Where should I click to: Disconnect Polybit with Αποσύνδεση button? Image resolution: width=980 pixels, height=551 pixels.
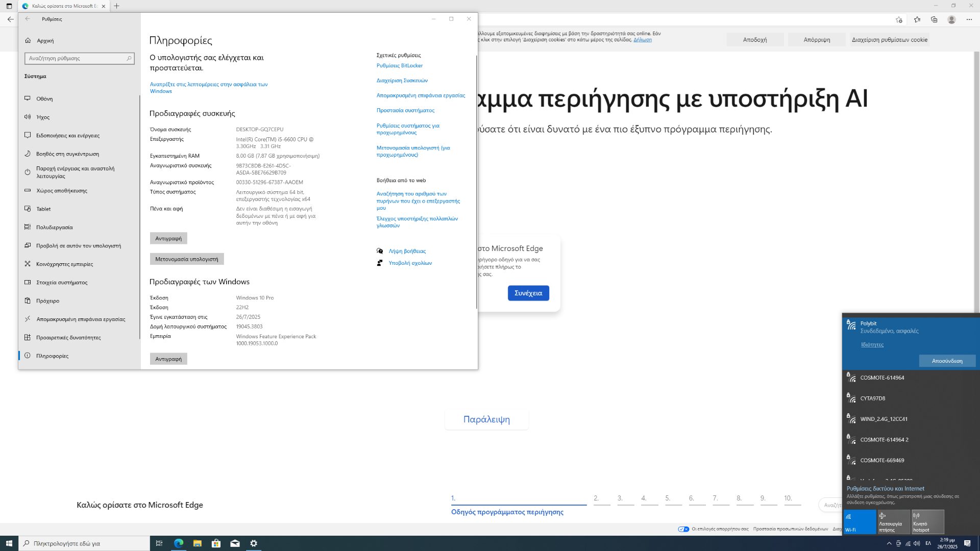pyautogui.click(x=947, y=361)
